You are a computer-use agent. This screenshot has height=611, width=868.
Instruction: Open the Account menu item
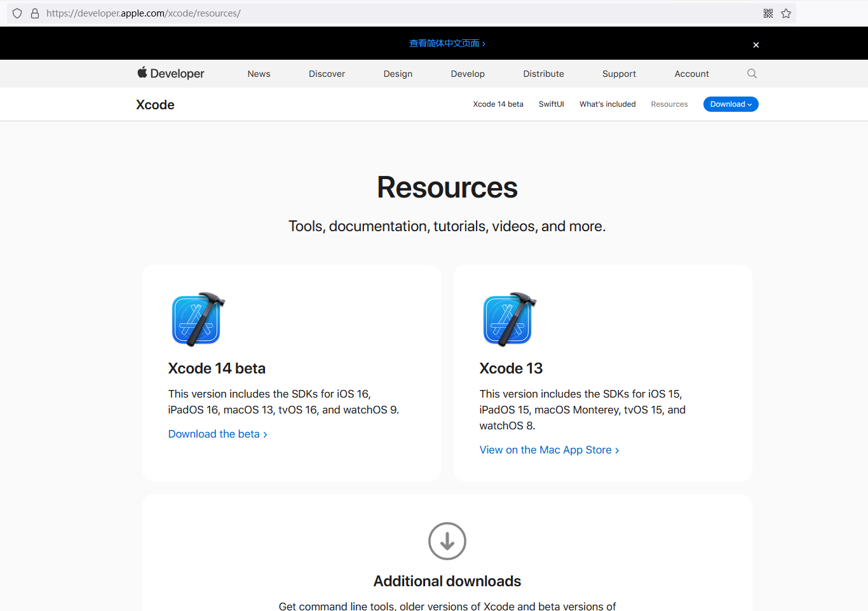(691, 74)
